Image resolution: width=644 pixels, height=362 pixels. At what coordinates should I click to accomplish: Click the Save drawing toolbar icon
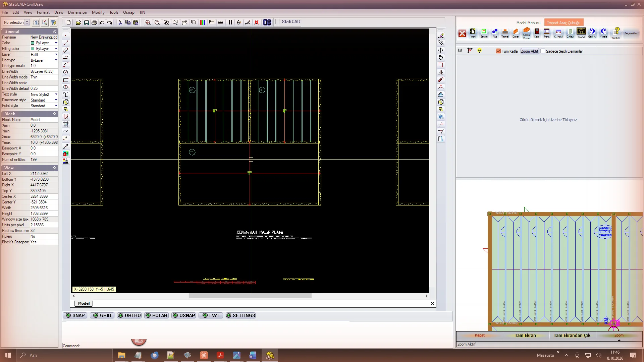click(x=86, y=22)
